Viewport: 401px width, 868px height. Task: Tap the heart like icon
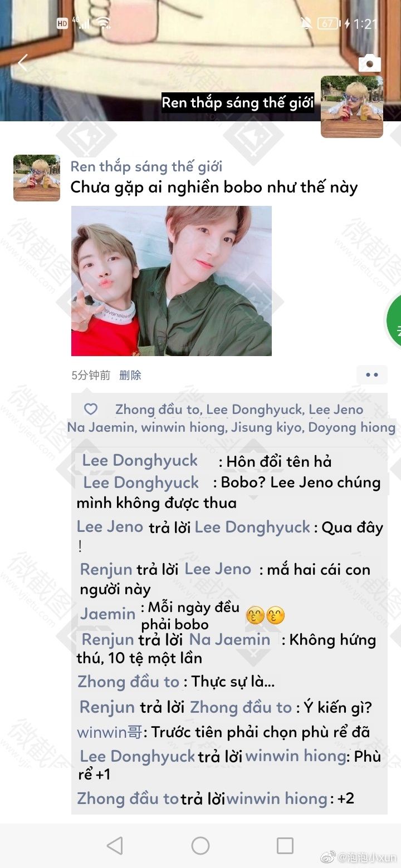point(90,410)
